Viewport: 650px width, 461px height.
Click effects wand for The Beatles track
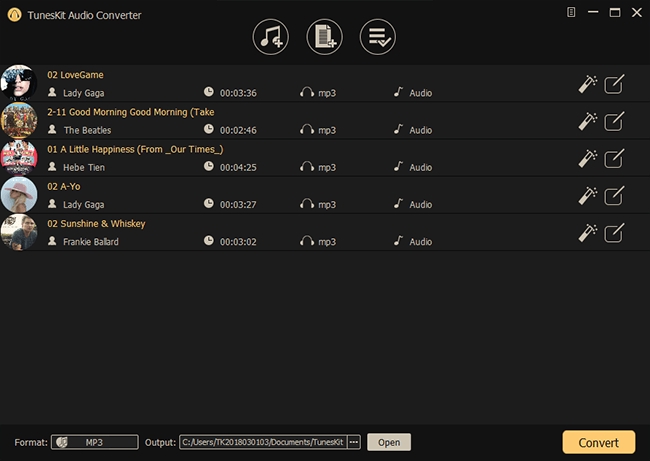pos(588,121)
